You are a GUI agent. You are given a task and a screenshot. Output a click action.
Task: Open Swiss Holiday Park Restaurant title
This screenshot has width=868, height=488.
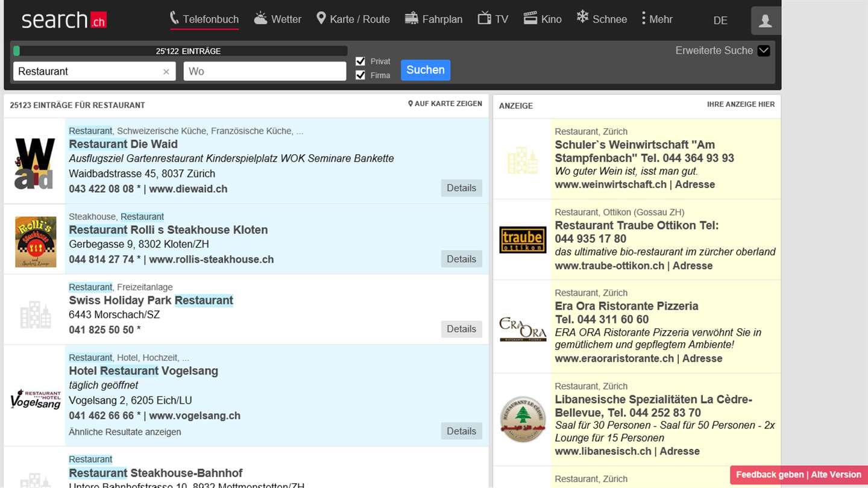pyautogui.click(x=151, y=300)
